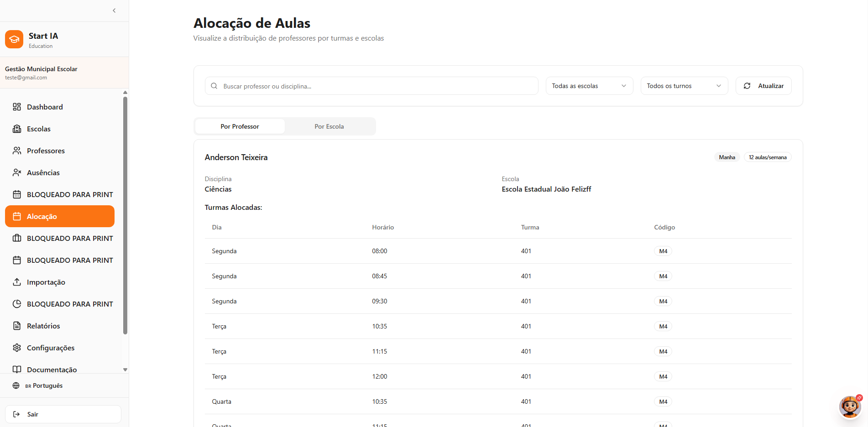Click the Atualizar button
Image resolution: width=868 pixels, height=427 pixels.
pyautogui.click(x=763, y=86)
